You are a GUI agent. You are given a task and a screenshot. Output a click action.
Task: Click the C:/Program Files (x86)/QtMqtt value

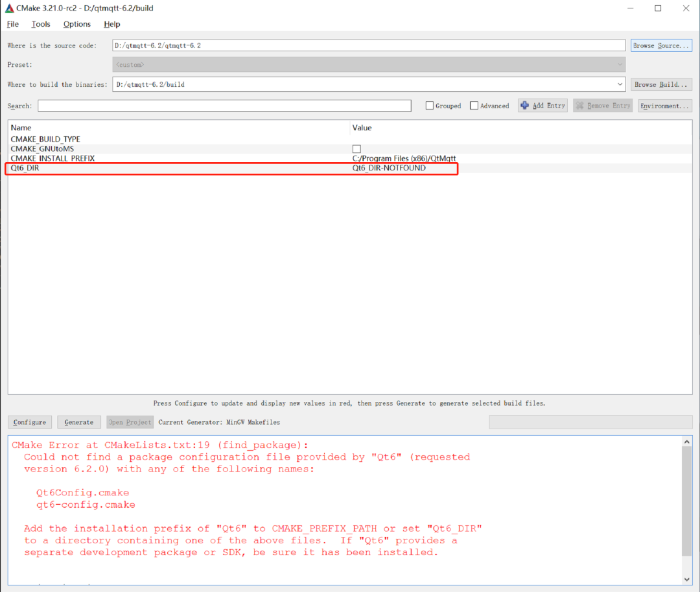point(404,158)
